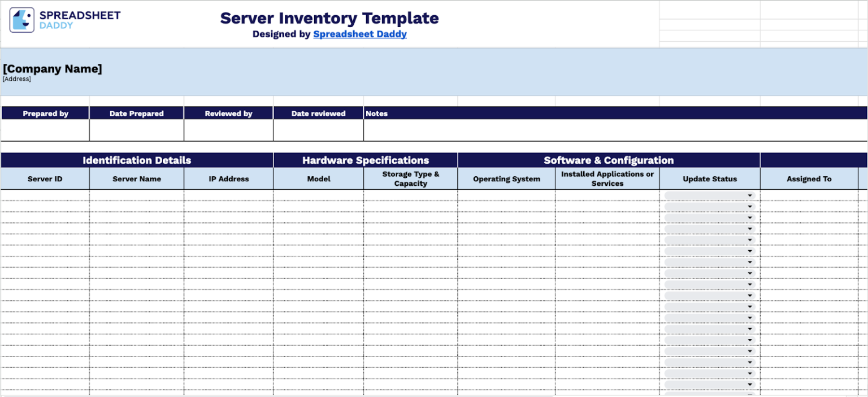Follow the Spreadsheet Daddy hyperlink

360,34
